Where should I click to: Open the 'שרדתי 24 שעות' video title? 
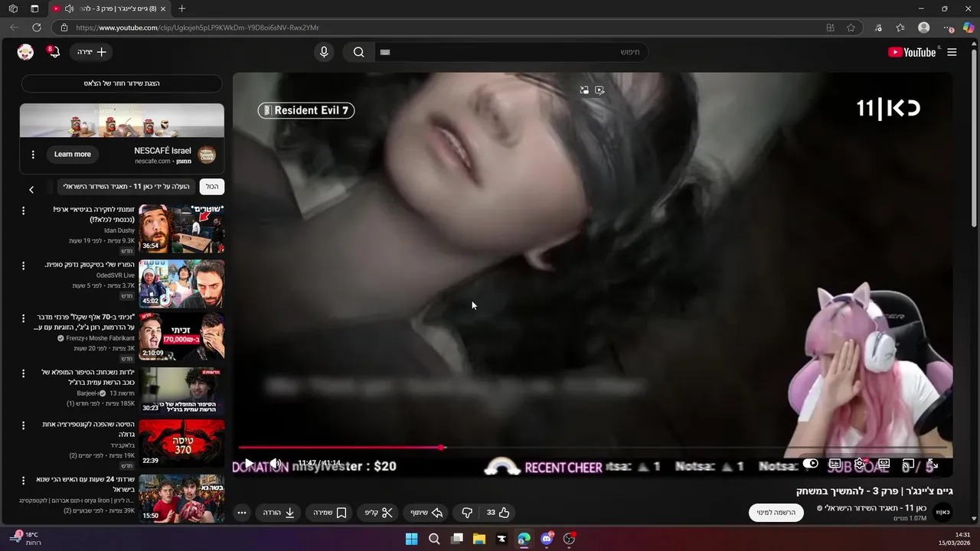point(85,484)
